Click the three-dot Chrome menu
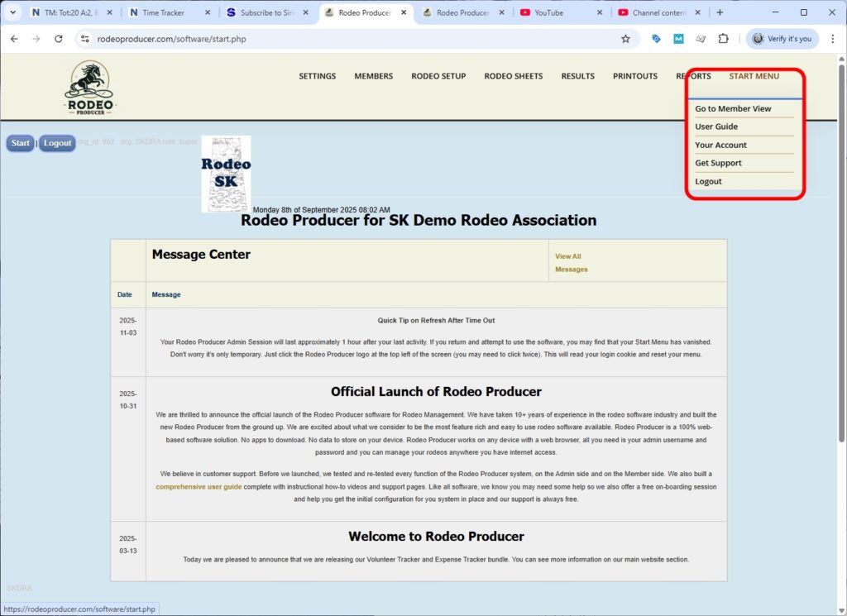 tap(833, 38)
